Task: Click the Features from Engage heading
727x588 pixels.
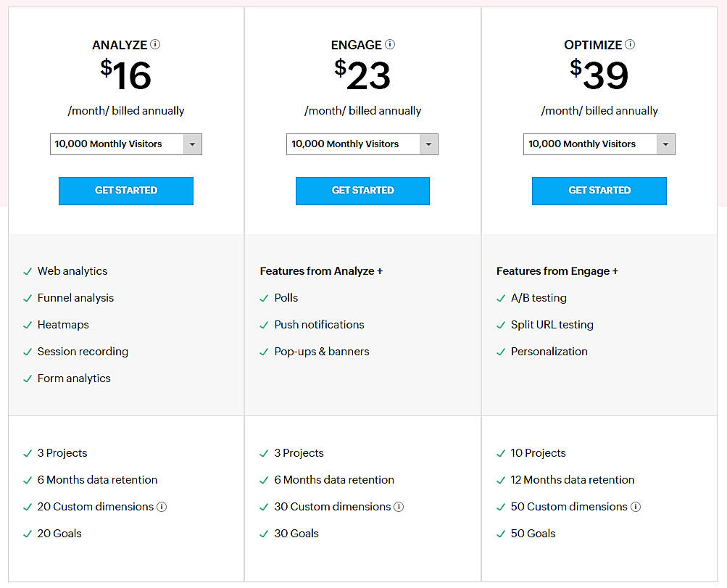Action: 557,271
